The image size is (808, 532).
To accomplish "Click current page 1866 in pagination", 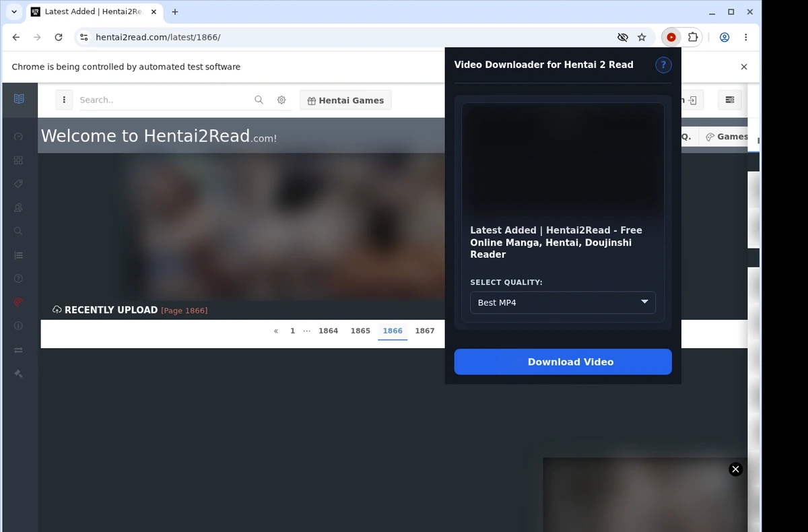I will coord(393,331).
